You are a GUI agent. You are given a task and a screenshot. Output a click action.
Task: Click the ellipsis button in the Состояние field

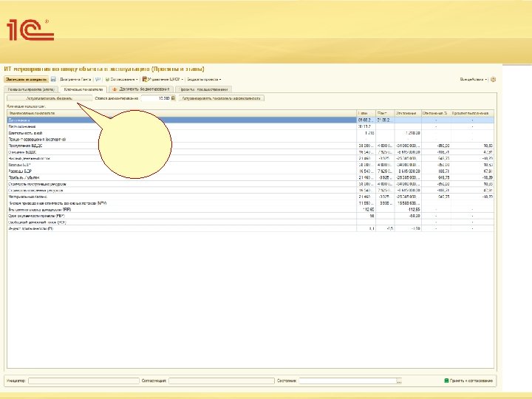coord(399,381)
